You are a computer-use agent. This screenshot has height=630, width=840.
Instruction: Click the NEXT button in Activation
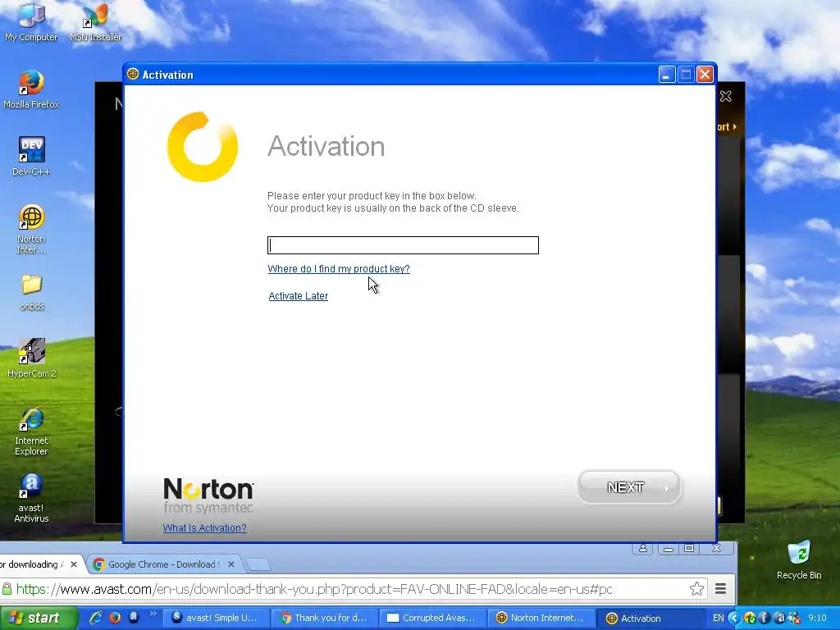click(629, 487)
